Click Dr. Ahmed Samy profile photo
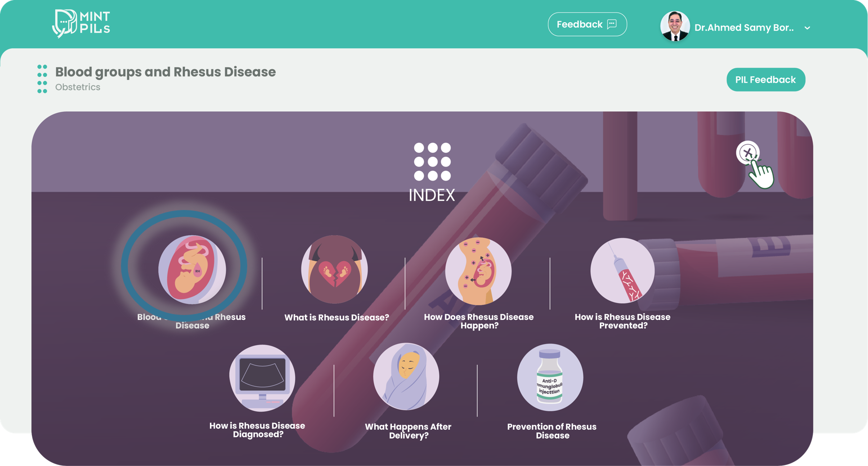Screen dimensions: 868x466 tap(675, 26)
